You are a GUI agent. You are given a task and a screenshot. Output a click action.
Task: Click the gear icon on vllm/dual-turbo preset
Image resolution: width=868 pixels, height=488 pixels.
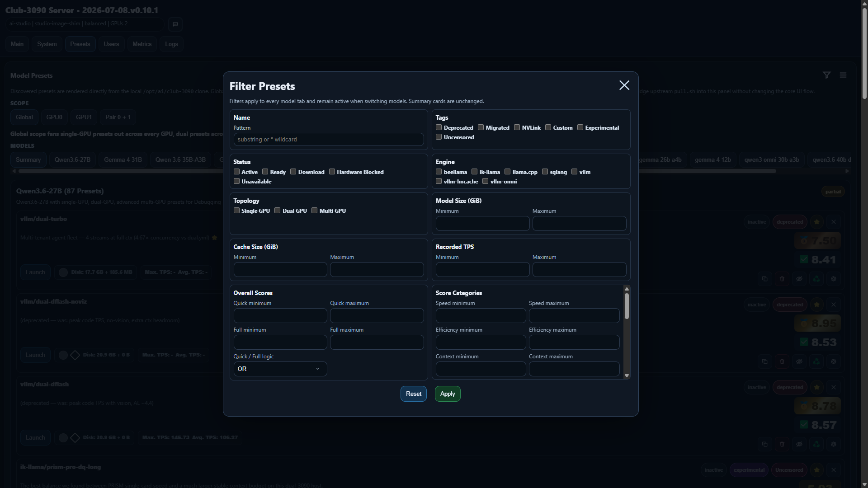(834, 279)
